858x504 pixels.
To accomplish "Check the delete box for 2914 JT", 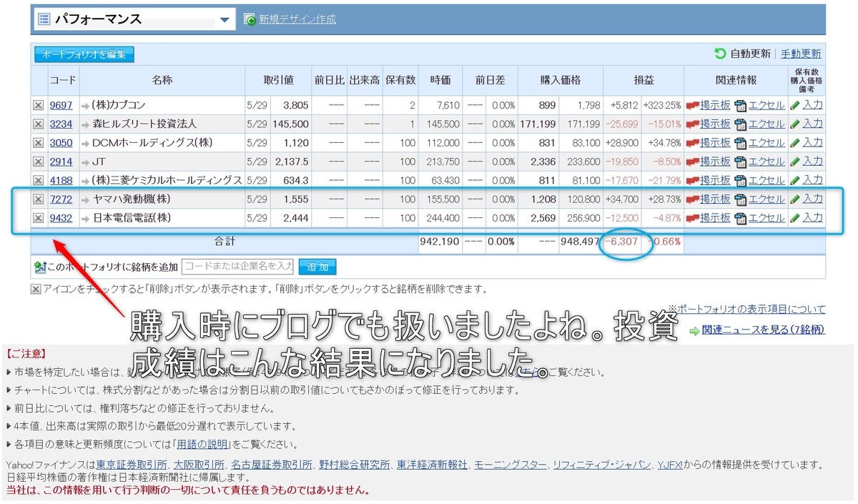I will tap(38, 162).
